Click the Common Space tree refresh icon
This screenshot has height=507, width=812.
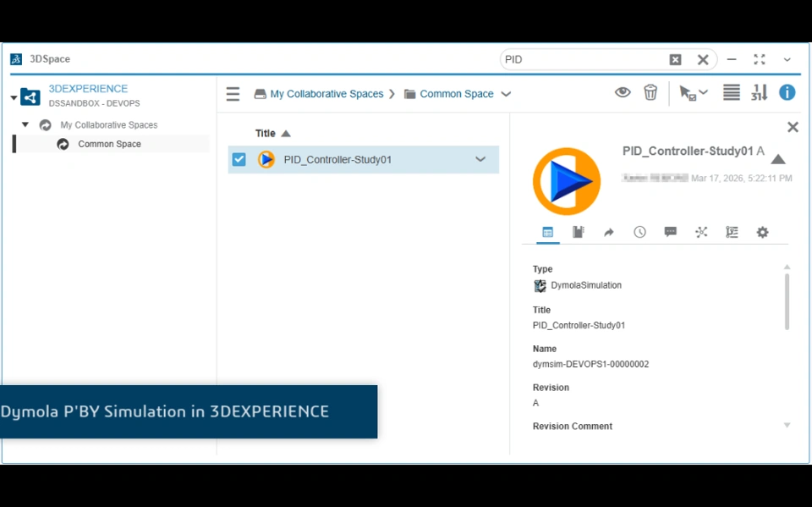coord(63,144)
